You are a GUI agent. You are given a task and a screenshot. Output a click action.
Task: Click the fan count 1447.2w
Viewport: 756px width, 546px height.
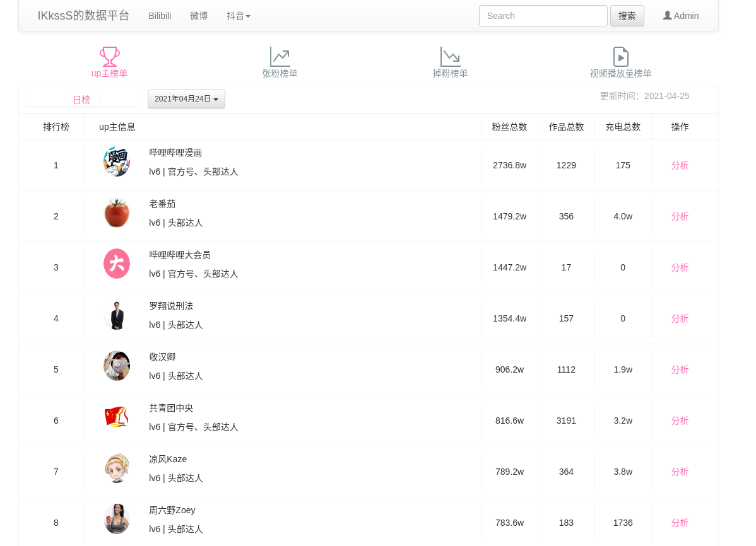click(510, 267)
